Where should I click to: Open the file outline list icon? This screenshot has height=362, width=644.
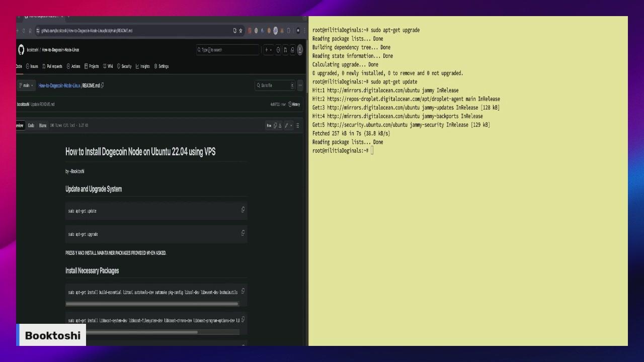click(297, 126)
